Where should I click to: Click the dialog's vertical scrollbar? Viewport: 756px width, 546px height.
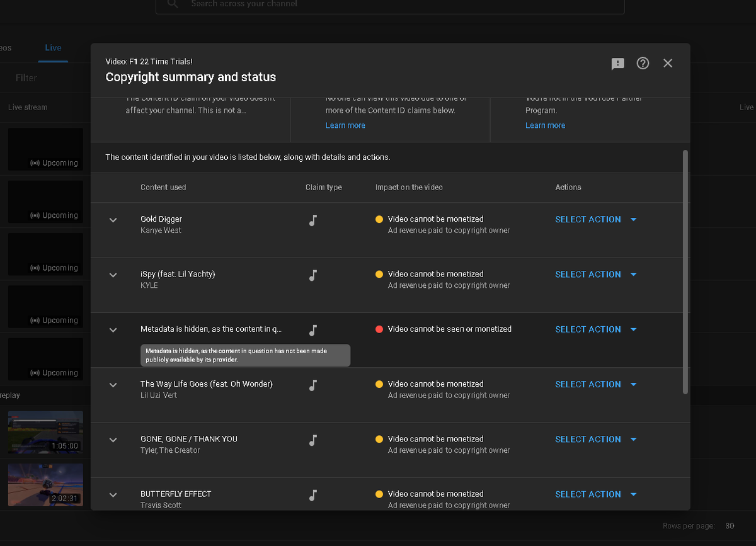point(685,271)
